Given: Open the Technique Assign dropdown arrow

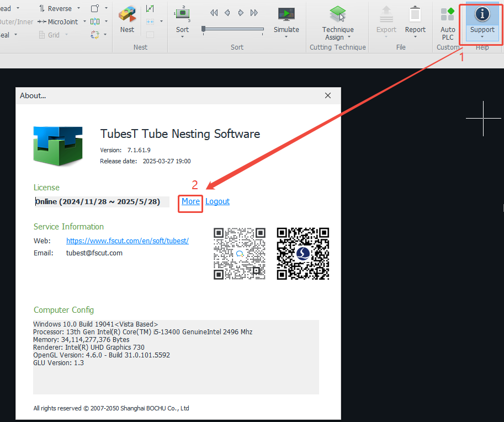Looking at the screenshot, I should (349, 38).
